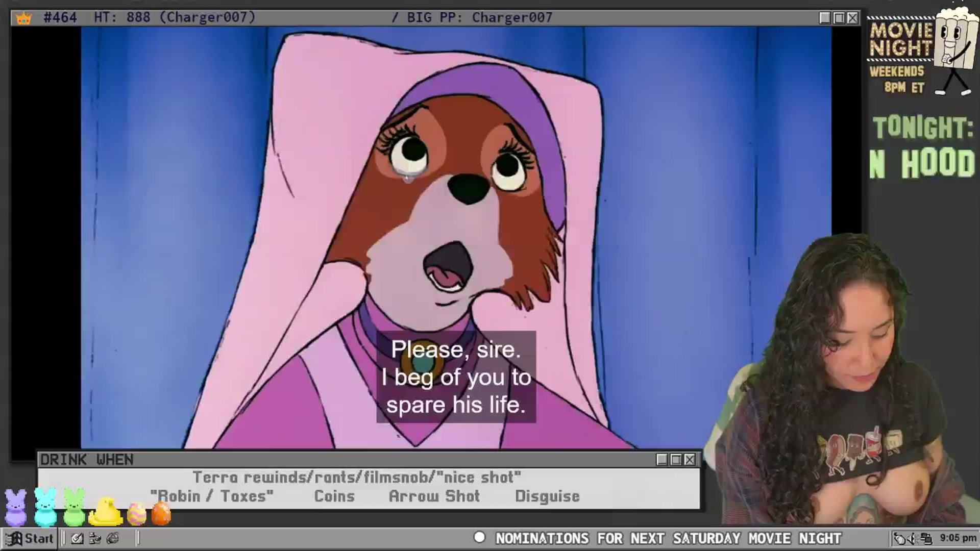This screenshot has width=980, height=551.
Task: Select the "Robin / Taxes" drink rule
Action: (x=212, y=496)
